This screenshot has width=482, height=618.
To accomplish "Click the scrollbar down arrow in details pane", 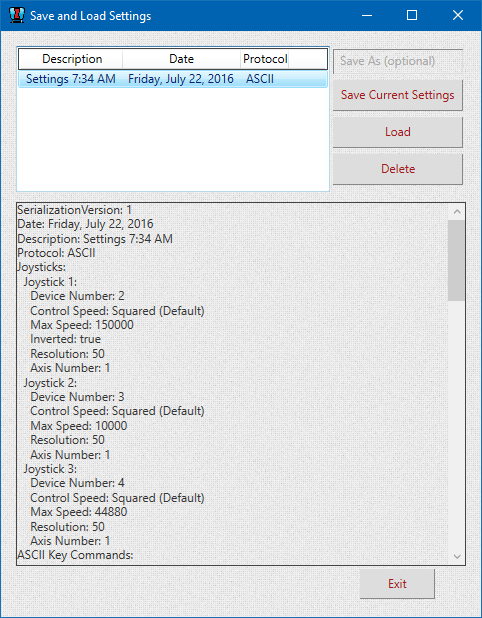I will 457,557.
